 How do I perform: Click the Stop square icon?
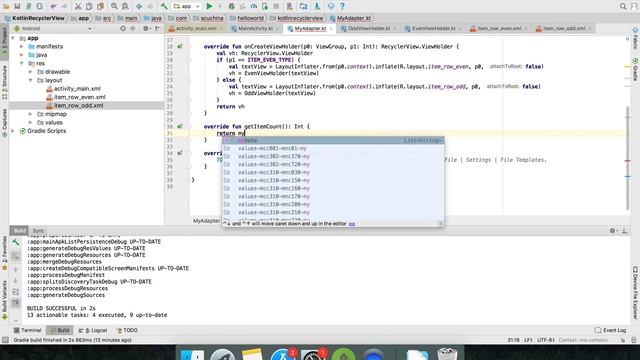click(x=276, y=7)
